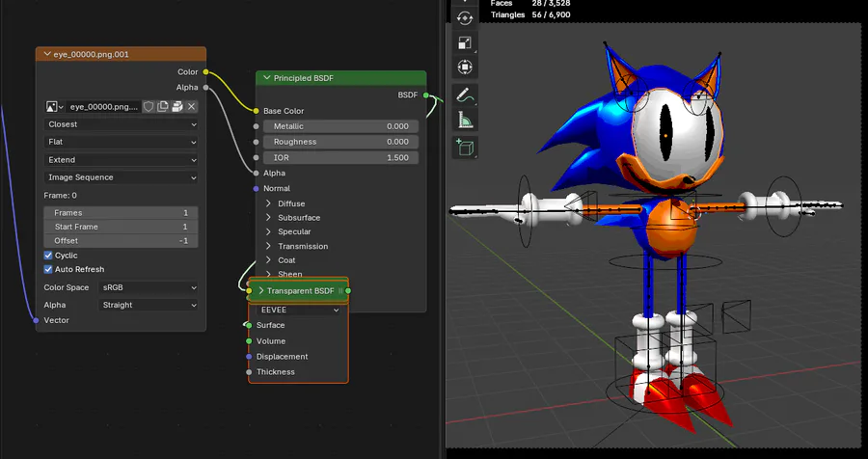Click the Offset value field
This screenshot has width=868, height=459.
coord(121,241)
